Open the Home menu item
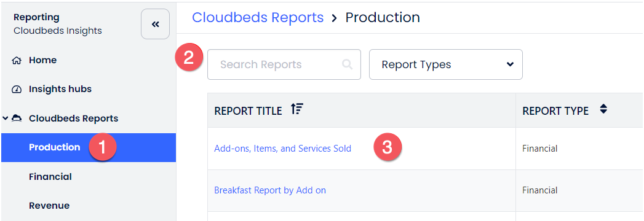This screenshot has height=221, width=644. [x=42, y=60]
